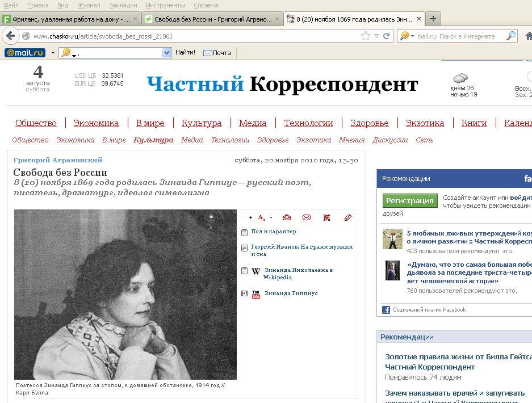Close the Фриланс tab
Viewport: 532px width, 403px height.
(x=135, y=19)
